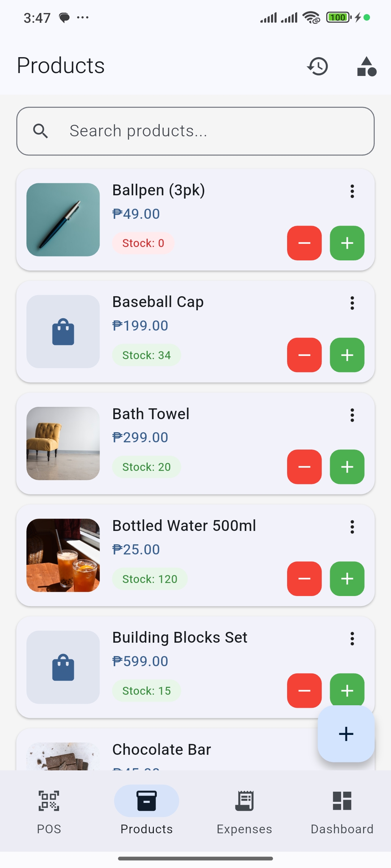Screen dimensions: 391x868
Task: Open the categories shapes icon
Action: pos(366,67)
